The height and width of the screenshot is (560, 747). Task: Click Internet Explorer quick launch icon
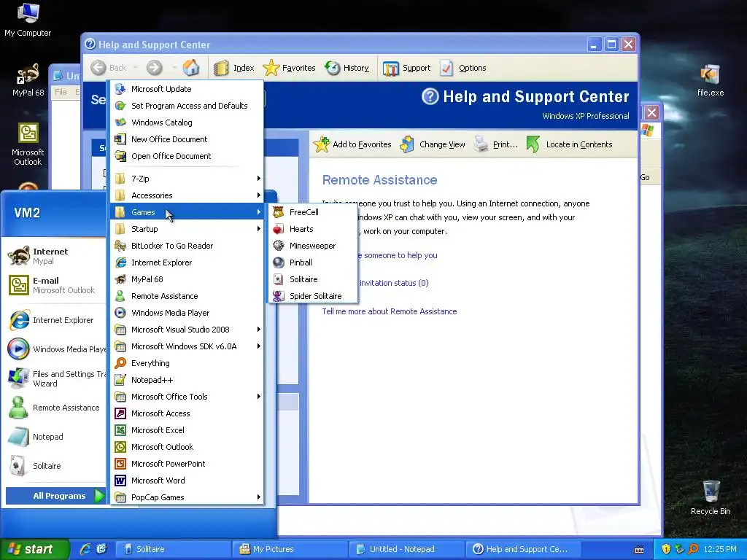click(85, 550)
